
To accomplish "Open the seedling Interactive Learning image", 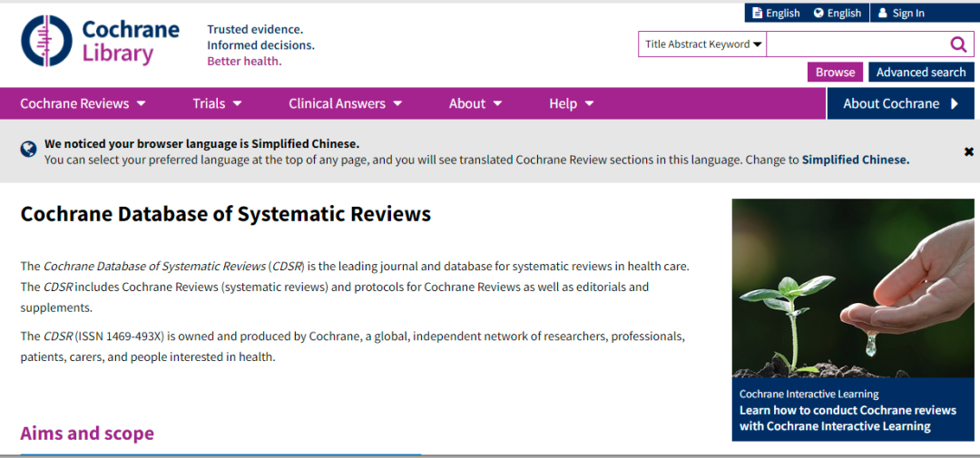I will pos(853,288).
